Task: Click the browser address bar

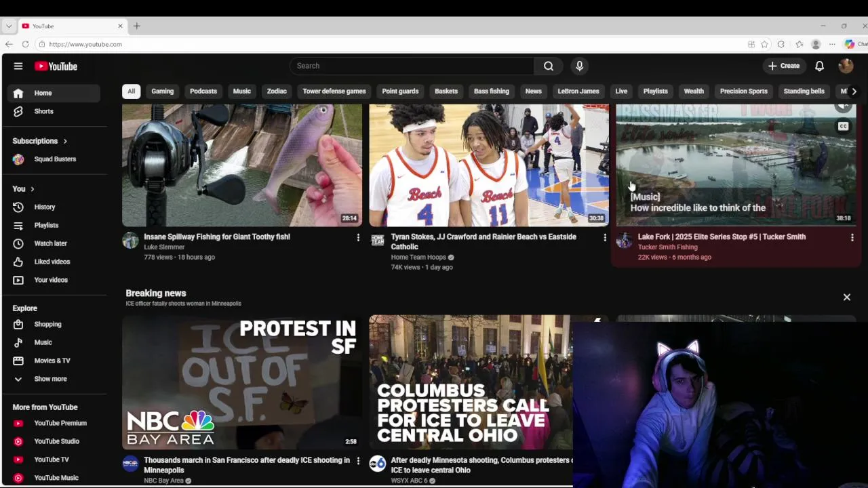Action: point(390,44)
